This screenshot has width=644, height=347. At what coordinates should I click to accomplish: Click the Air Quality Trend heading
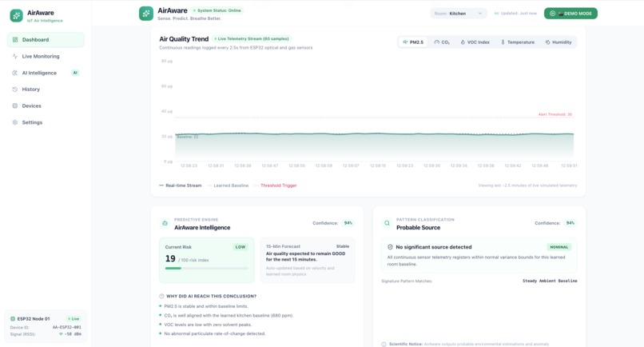tap(184, 38)
